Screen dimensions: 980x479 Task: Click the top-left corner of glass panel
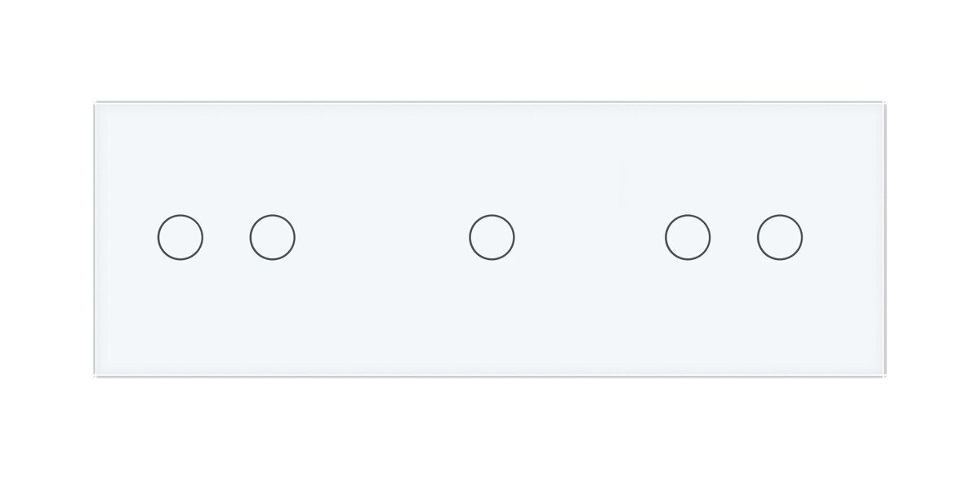click(96, 103)
